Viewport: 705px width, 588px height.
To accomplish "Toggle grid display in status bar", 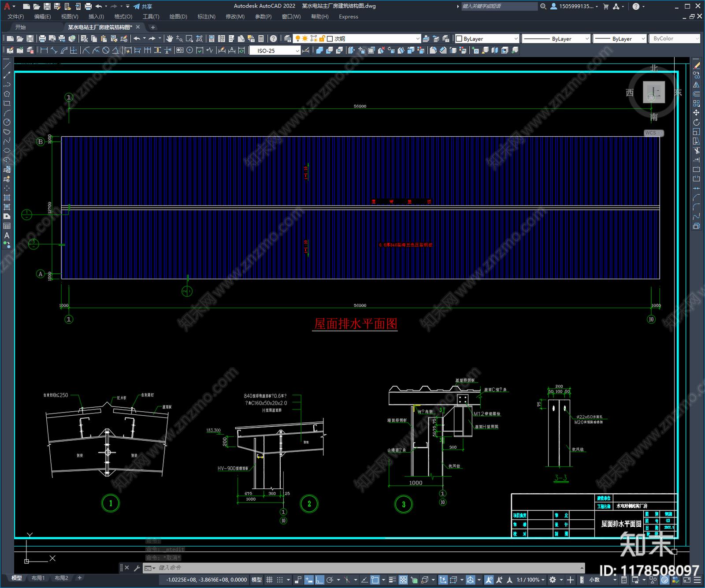I will click(x=269, y=580).
